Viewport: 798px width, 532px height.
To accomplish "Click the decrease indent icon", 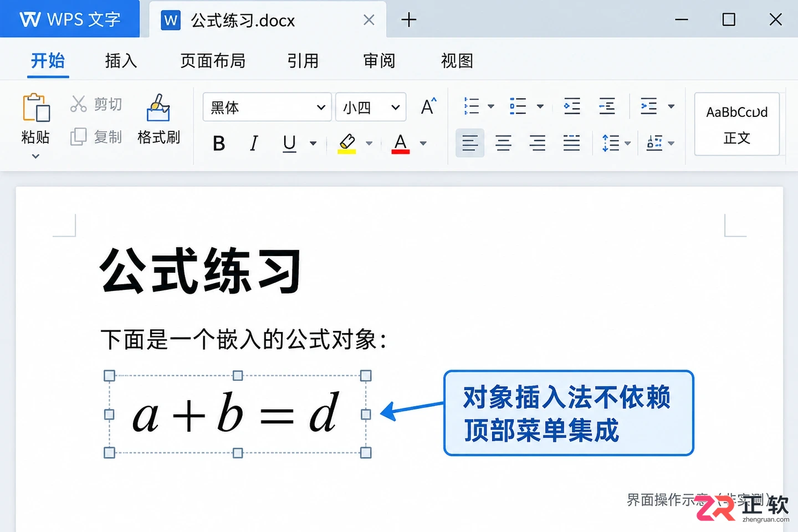I will tap(572, 106).
